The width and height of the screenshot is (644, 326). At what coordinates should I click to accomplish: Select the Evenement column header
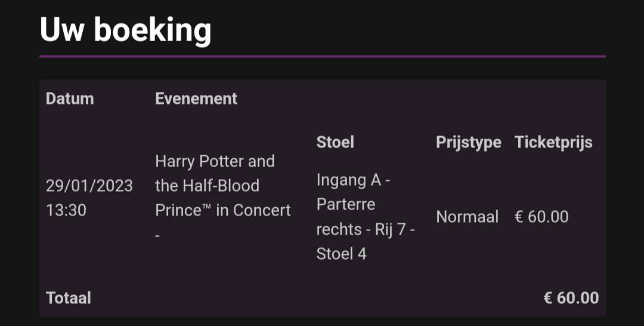(196, 99)
